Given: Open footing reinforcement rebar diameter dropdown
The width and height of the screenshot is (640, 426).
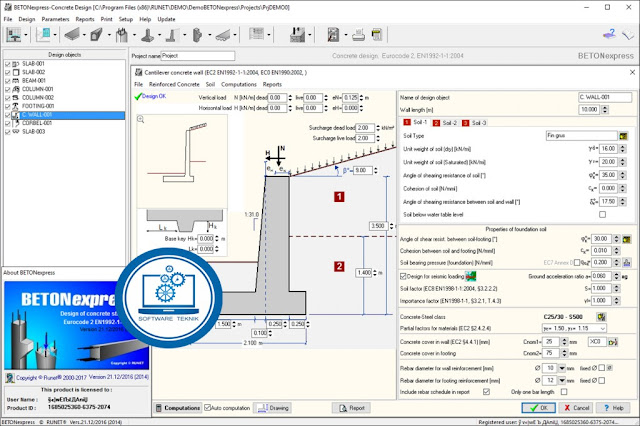Looking at the screenshot, I should tap(562, 380).
